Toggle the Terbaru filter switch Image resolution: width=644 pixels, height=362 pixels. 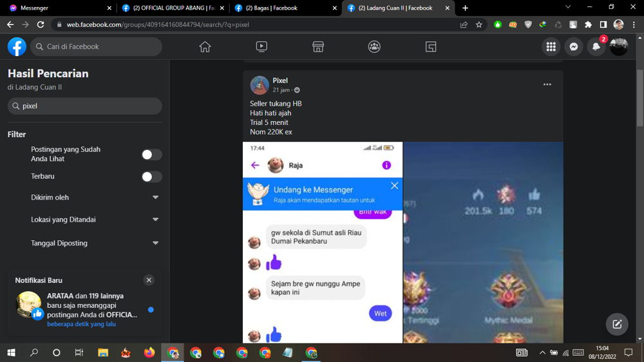(x=151, y=176)
